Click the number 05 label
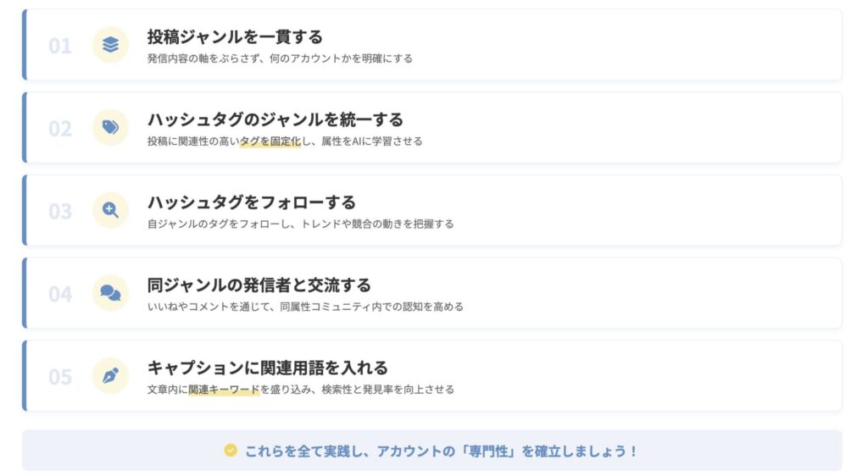Image resolution: width=868 pixels, height=476 pixels. (x=60, y=377)
